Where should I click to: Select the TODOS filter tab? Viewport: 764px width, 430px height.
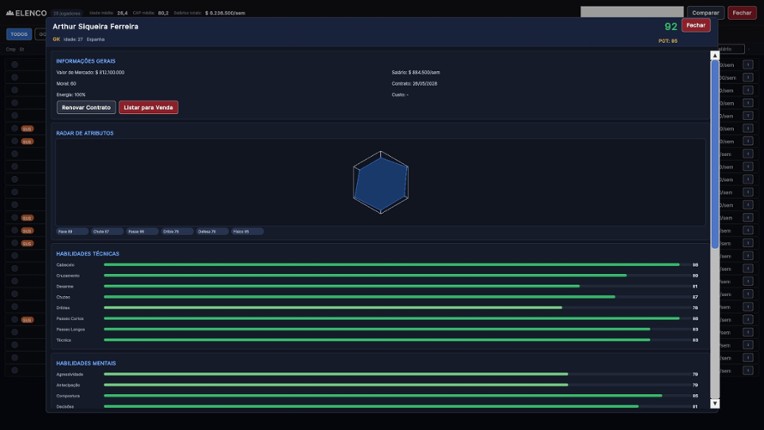tap(19, 34)
